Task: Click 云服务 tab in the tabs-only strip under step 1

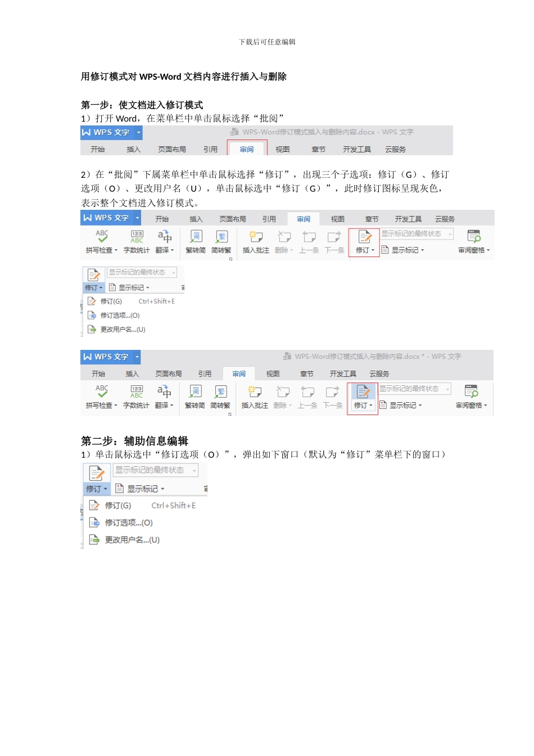Action: coord(395,149)
